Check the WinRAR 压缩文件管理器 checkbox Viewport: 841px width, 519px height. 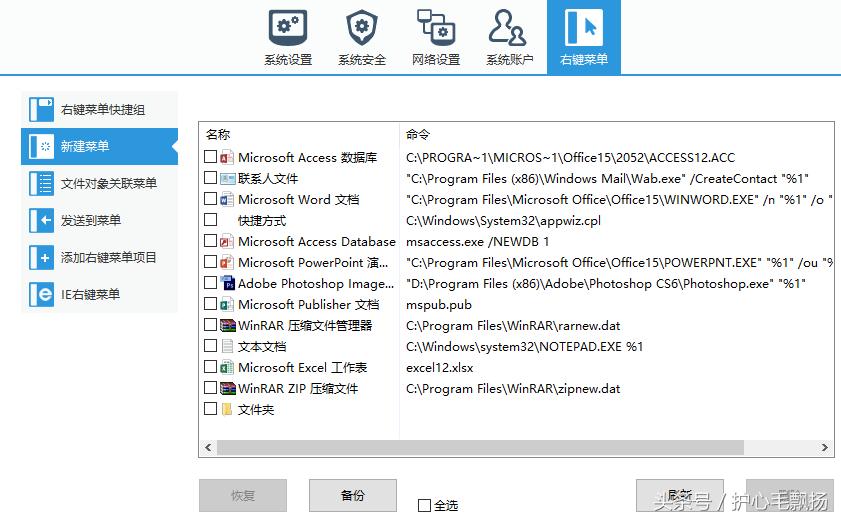(211, 325)
